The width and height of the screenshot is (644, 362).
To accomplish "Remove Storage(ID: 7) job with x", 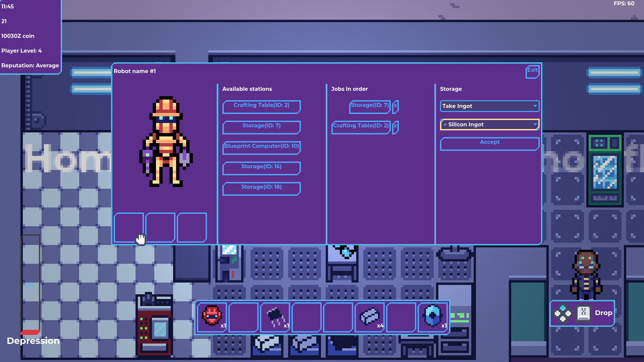I will pyautogui.click(x=395, y=106).
